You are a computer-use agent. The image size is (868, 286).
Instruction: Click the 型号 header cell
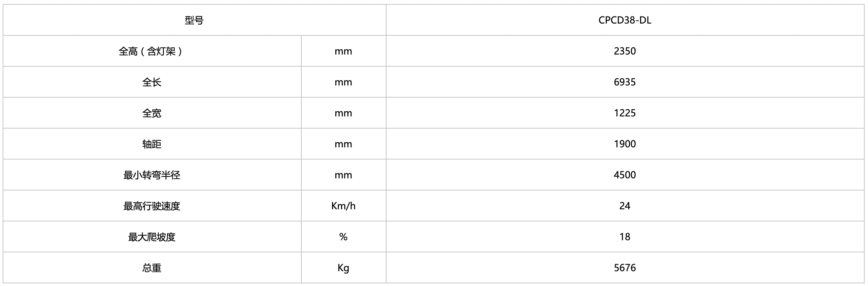pyautogui.click(x=194, y=20)
